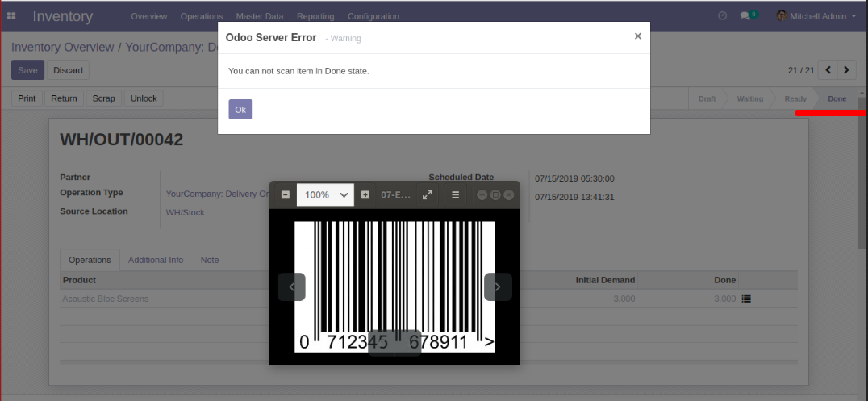This screenshot has width=868, height=401.
Task: Click the Inventory app title
Action: pos(63,16)
